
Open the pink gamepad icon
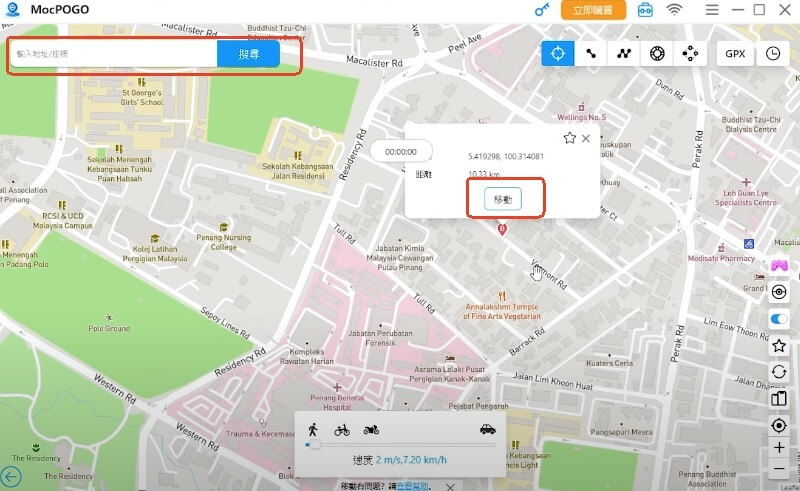779,265
